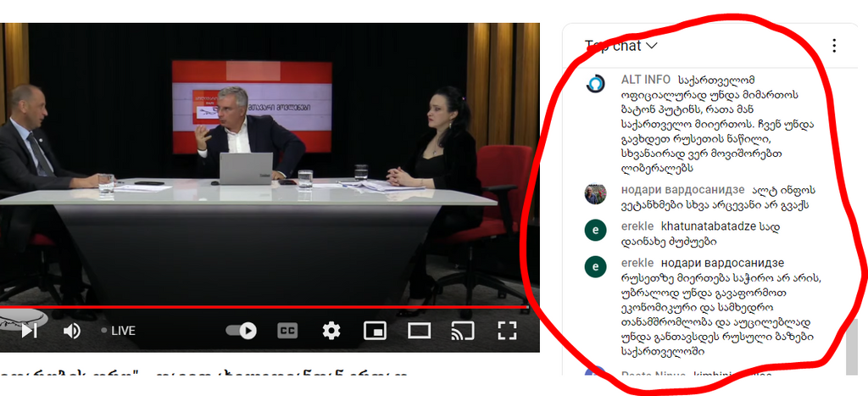Mute the video volume speaker icon

coord(71,332)
